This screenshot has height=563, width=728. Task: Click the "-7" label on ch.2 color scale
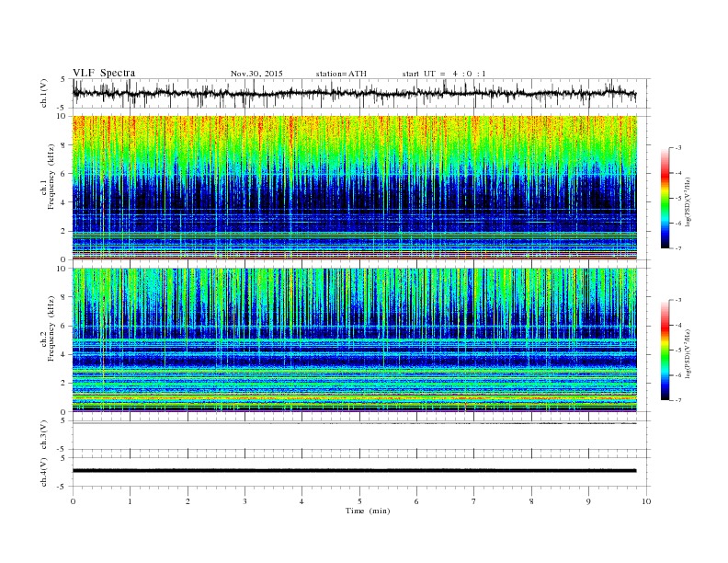pyautogui.click(x=678, y=400)
